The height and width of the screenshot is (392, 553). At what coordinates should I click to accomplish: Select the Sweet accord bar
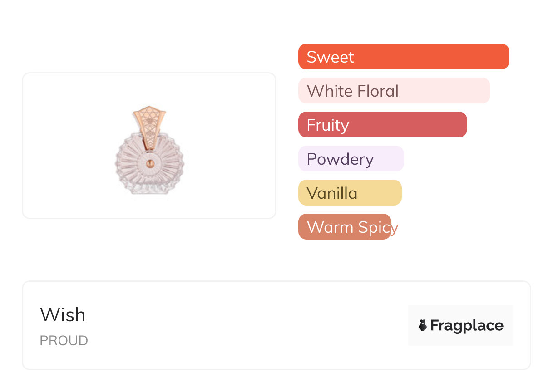pyautogui.click(x=403, y=57)
